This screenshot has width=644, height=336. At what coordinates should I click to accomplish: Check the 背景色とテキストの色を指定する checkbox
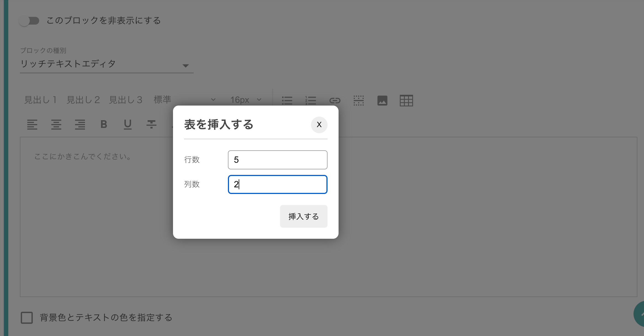(27, 317)
